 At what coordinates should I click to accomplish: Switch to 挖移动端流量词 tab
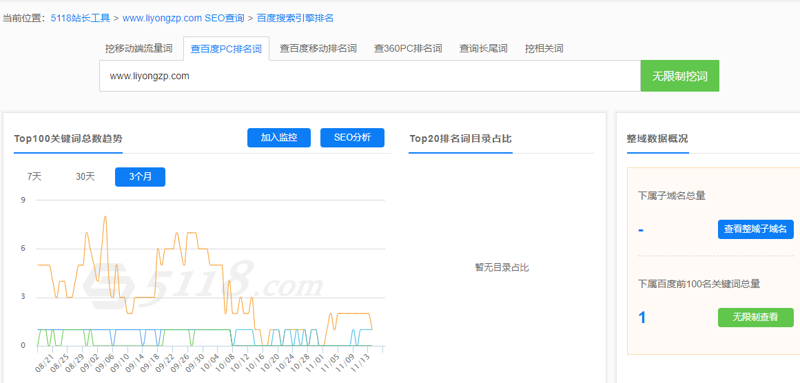pyautogui.click(x=139, y=49)
